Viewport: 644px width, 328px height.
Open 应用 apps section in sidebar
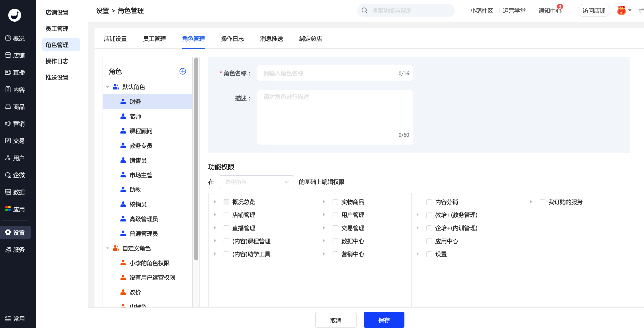(x=15, y=209)
